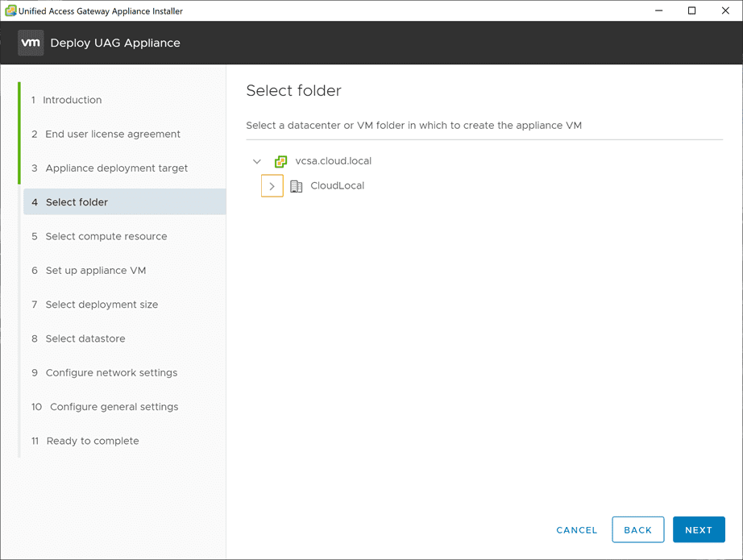Click the VMware vm logo icon

click(x=31, y=43)
